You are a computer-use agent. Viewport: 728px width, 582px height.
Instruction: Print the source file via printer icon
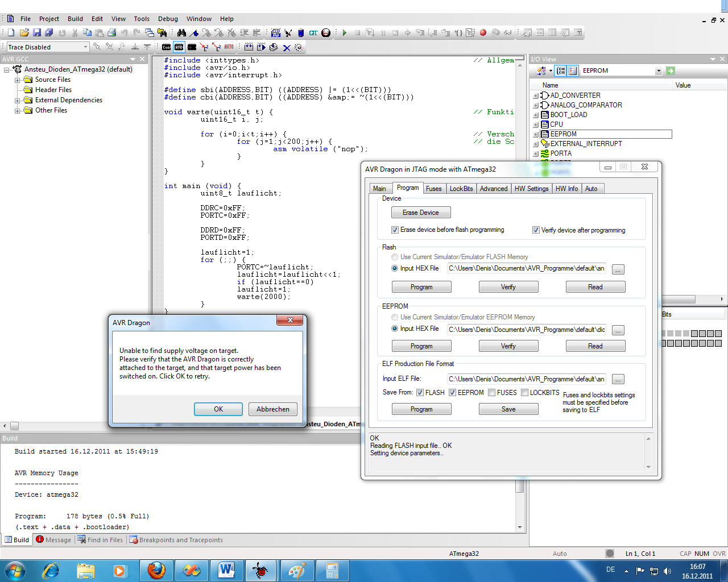tap(112, 32)
